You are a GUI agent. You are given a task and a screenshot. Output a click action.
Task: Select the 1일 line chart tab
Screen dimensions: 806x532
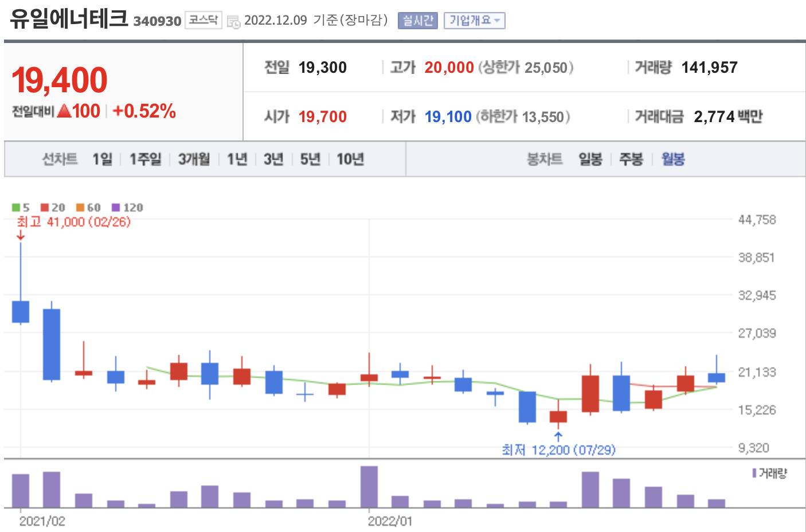coord(103,159)
